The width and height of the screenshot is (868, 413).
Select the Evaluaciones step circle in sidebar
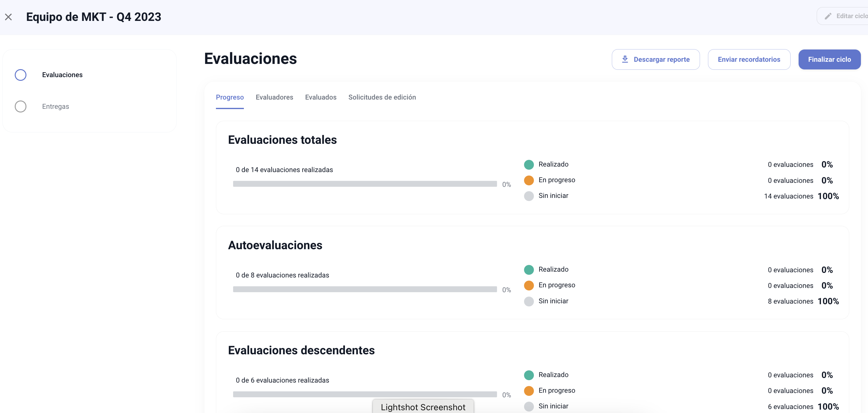pos(21,75)
